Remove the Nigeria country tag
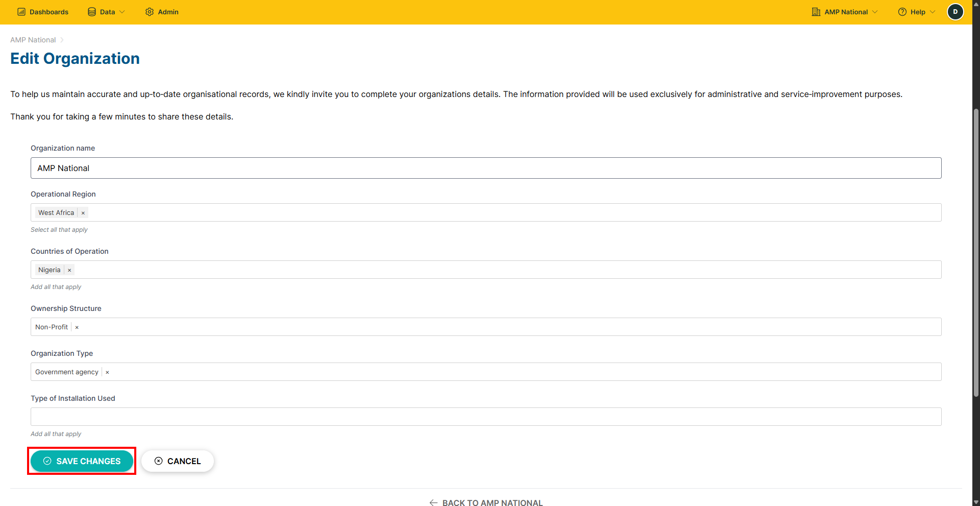Image resolution: width=980 pixels, height=506 pixels. pyautogui.click(x=69, y=270)
